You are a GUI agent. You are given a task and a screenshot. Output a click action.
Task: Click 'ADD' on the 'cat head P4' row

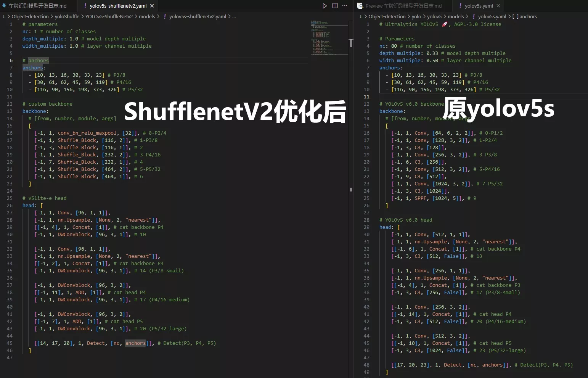pos(80,292)
